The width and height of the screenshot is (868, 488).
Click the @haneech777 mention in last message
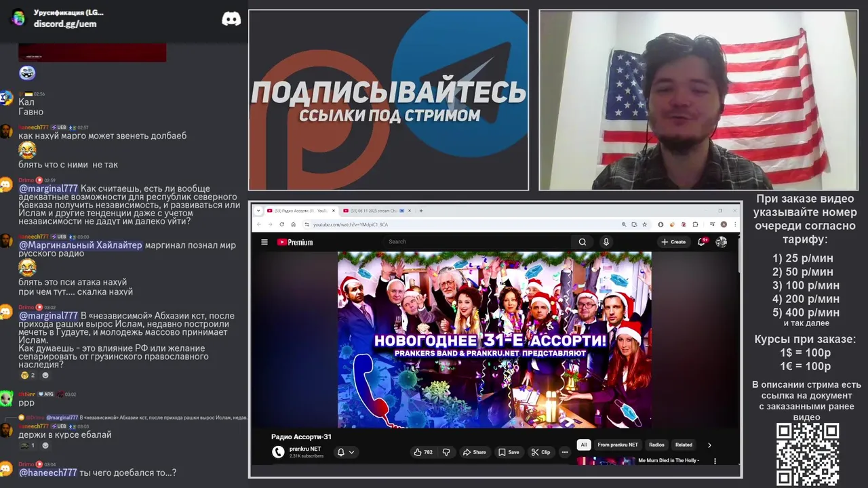(48, 472)
